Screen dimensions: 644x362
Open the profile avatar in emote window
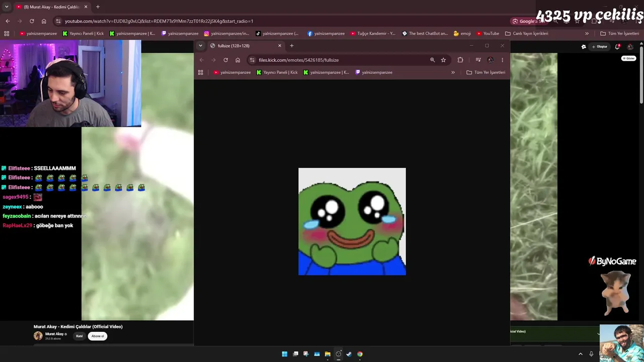click(490, 60)
